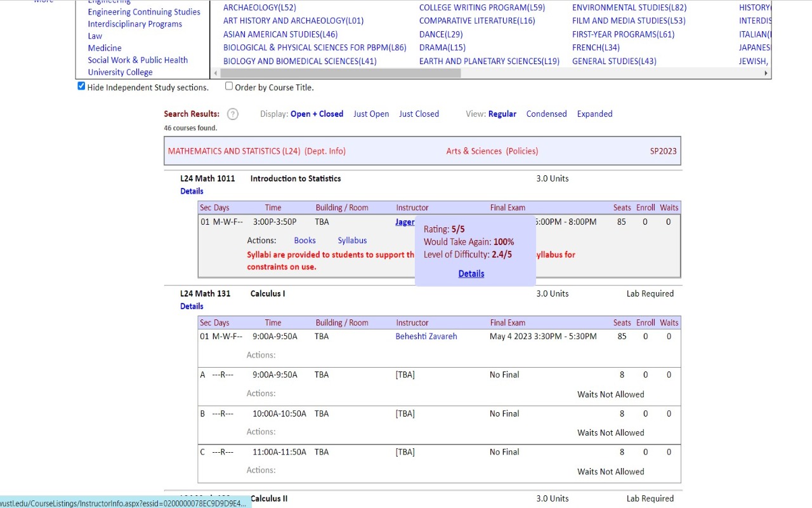Viewport: 812px width, 508px height.
Task: Select Interdisciplinary Programs school
Action: [134, 24]
